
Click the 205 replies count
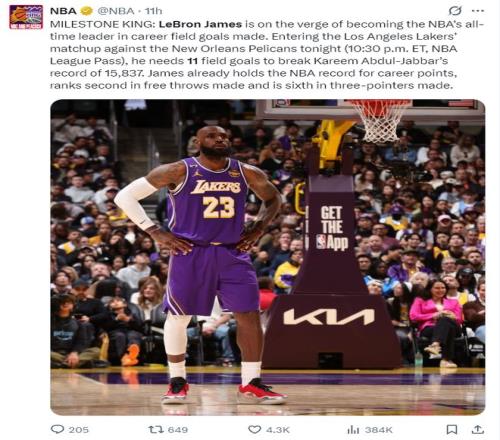[79, 430]
